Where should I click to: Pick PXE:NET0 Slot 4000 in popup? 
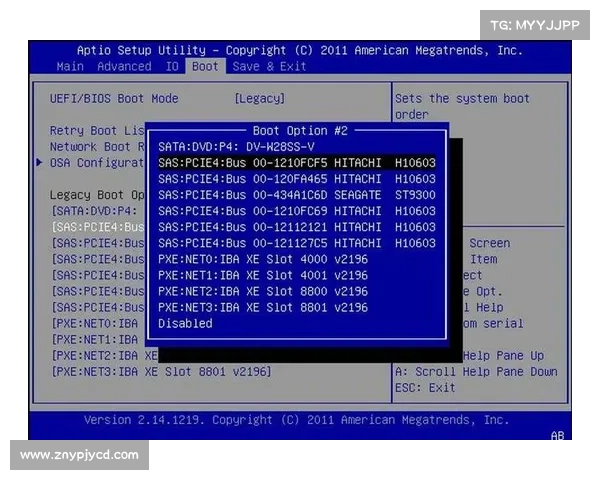pos(263,260)
